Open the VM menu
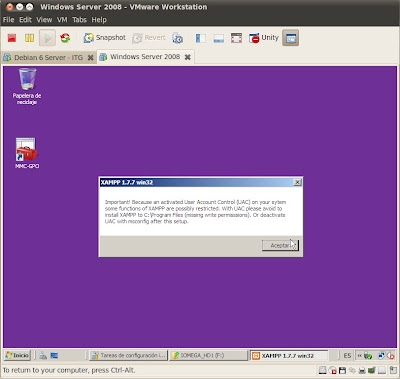Image resolution: width=400 pixels, height=379 pixels. (62, 20)
